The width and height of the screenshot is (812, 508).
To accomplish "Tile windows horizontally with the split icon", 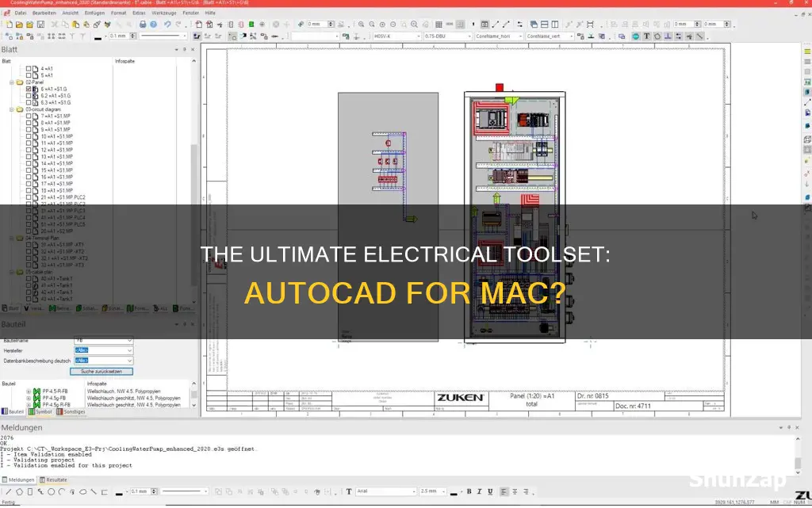I will 544,25.
